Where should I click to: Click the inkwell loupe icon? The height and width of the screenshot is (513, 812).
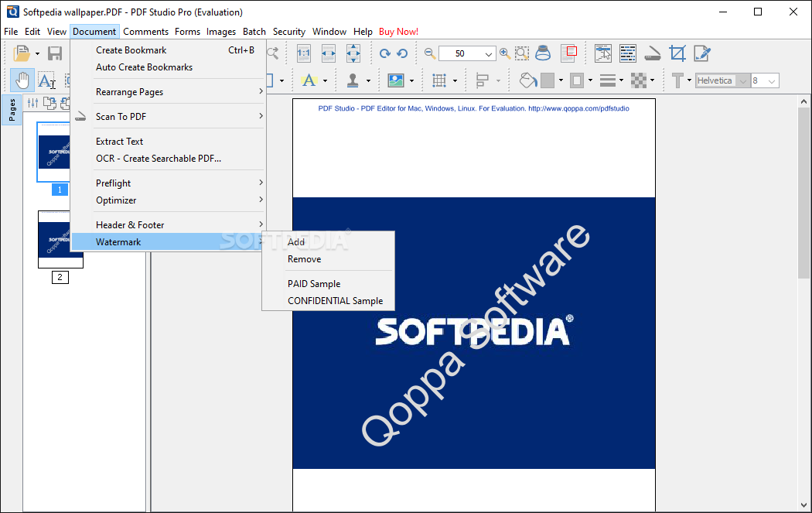click(543, 53)
